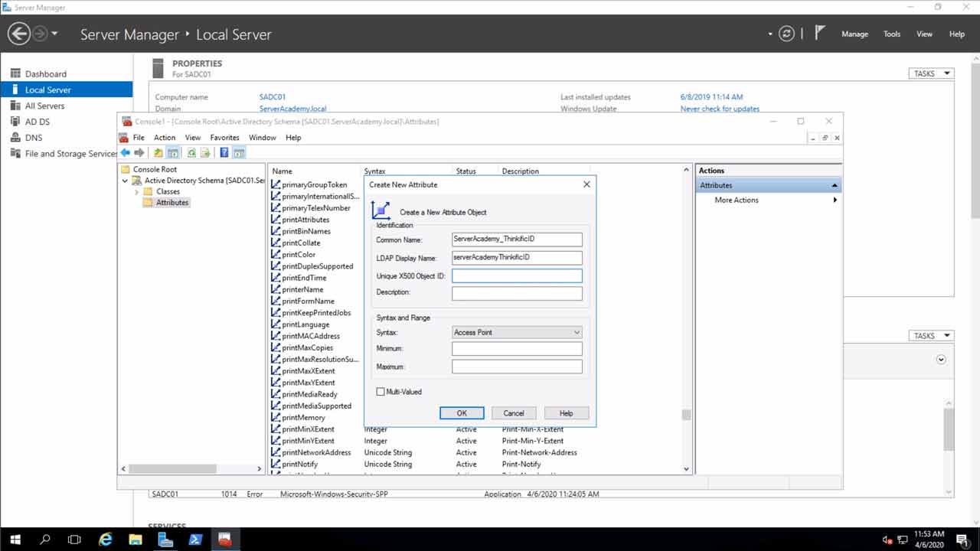Click the blue Help icon in MMC toolbar
The width and height of the screenshot is (980, 551).
224,152
